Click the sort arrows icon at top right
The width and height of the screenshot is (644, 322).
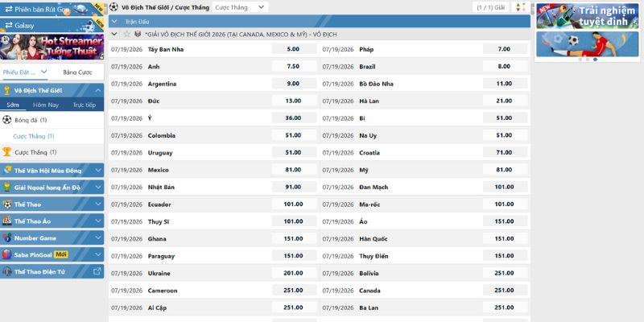[x=520, y=7]
